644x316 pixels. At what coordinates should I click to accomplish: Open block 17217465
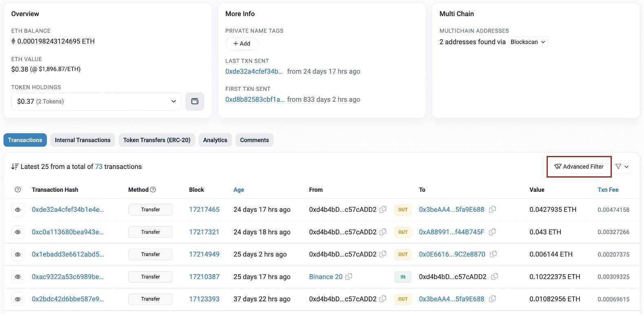click(204, 209)
